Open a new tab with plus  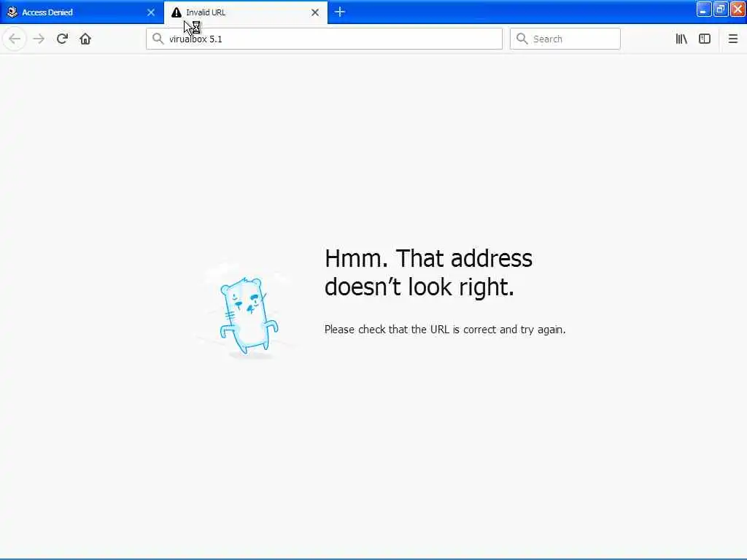tap(340, 12)
